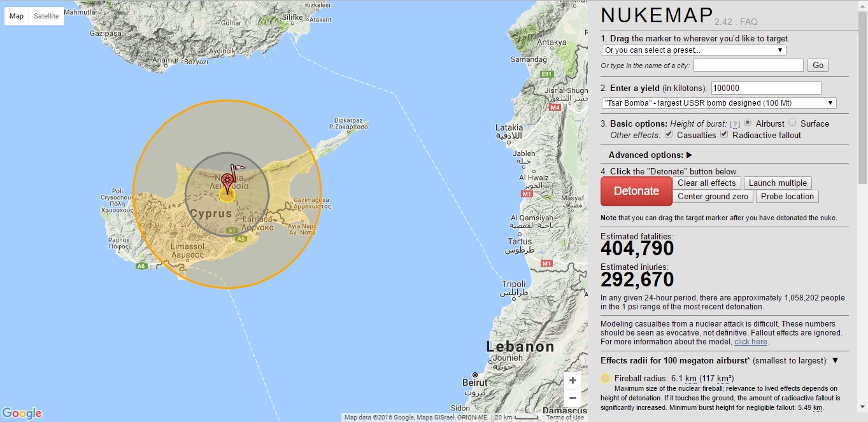Collapse the Effects radii section arrow

835,361
